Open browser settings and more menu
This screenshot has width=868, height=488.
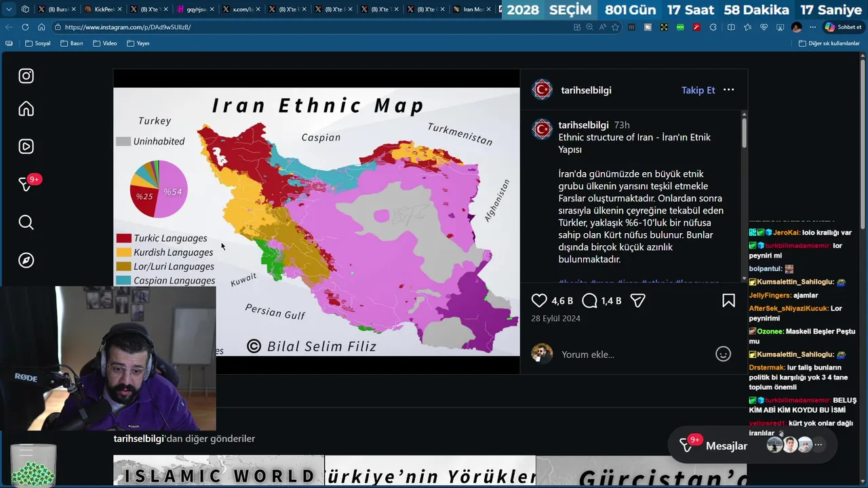(812, 27)
